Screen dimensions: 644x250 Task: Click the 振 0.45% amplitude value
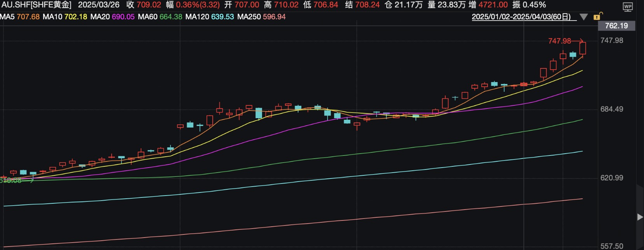[x=529, y=5]
